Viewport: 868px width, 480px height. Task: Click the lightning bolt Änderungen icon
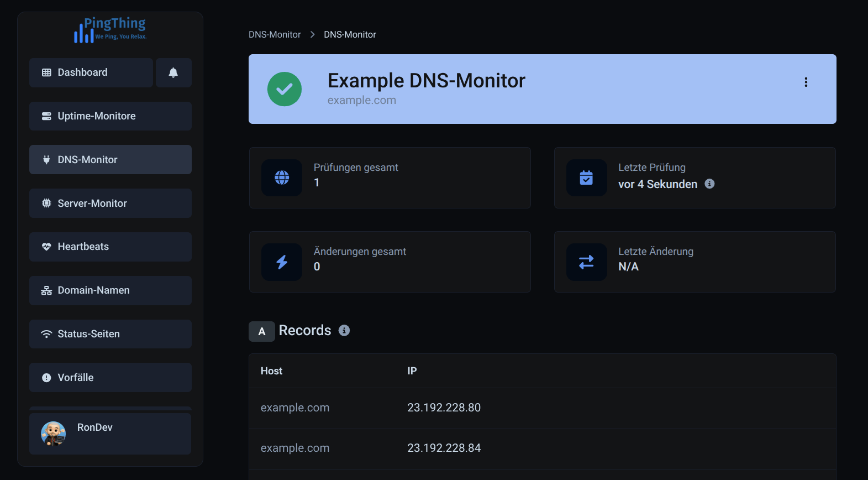(282, 262)
